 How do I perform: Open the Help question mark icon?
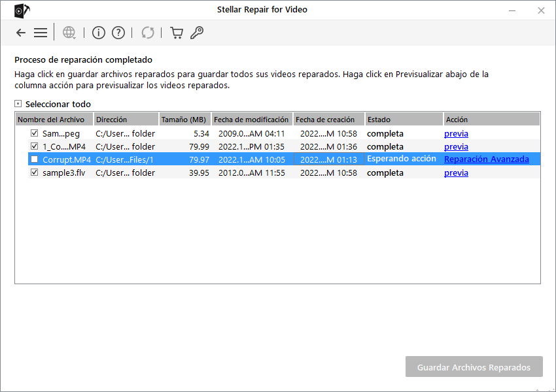[x=118, y=33]
